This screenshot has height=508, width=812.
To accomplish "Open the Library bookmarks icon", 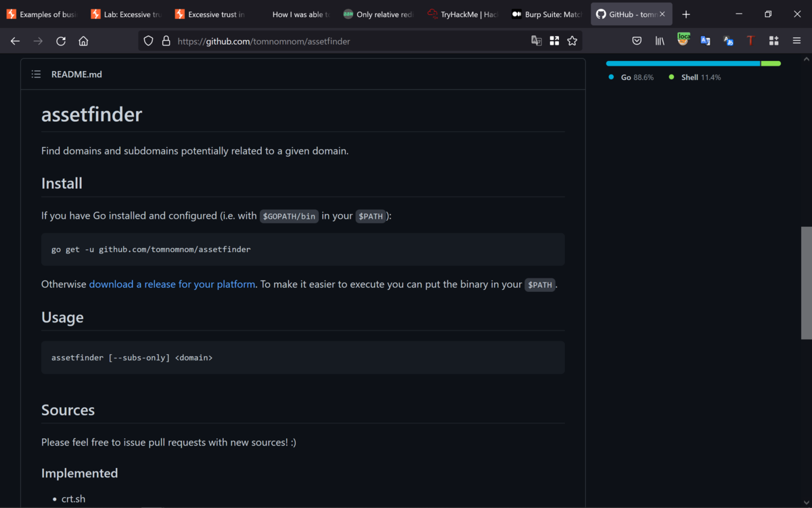I will pyautogui.click(x=660, y=41).
